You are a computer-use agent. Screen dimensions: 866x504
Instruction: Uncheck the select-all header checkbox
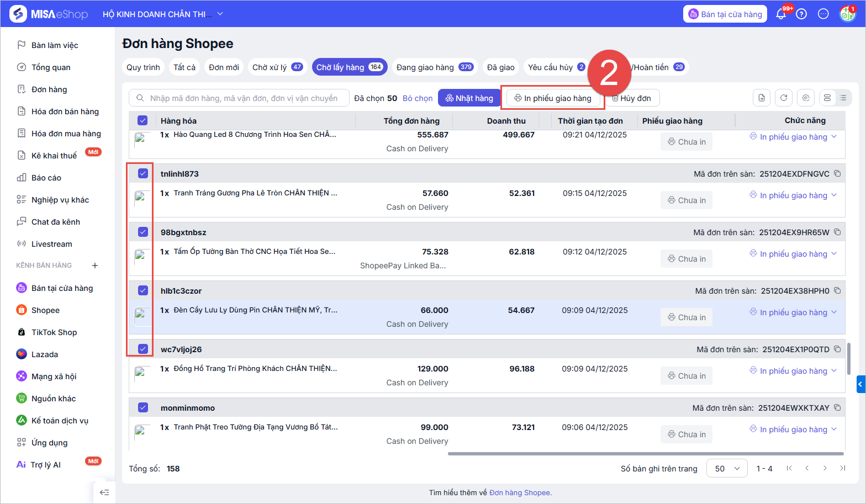coord(142,120)
